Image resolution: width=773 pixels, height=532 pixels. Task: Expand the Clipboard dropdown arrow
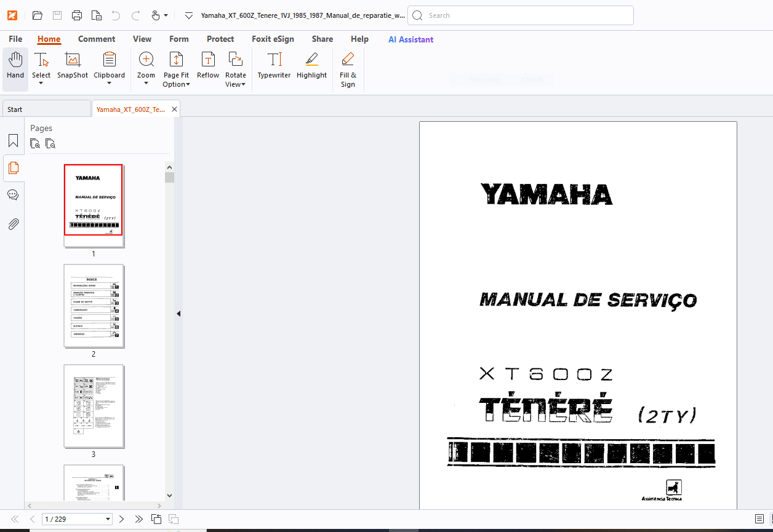coord(109,84)
